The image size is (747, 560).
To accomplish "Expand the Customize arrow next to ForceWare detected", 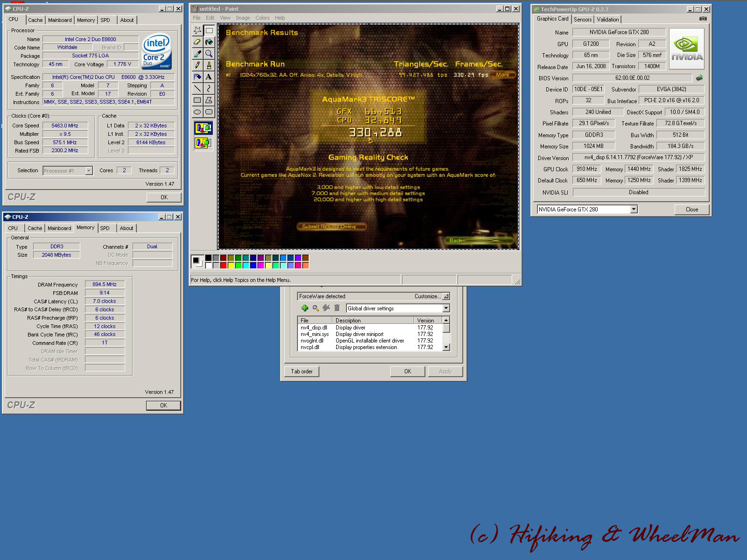I will tap(446, 296).
